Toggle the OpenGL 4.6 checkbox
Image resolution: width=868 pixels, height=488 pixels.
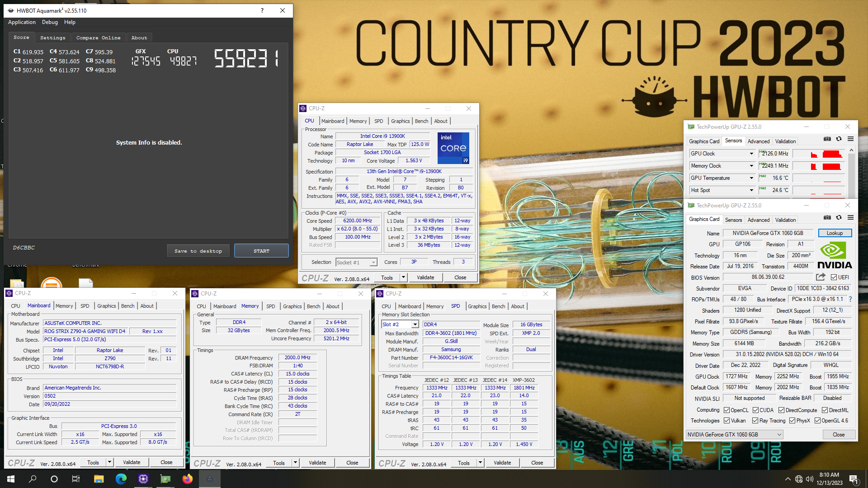point(817,421)
